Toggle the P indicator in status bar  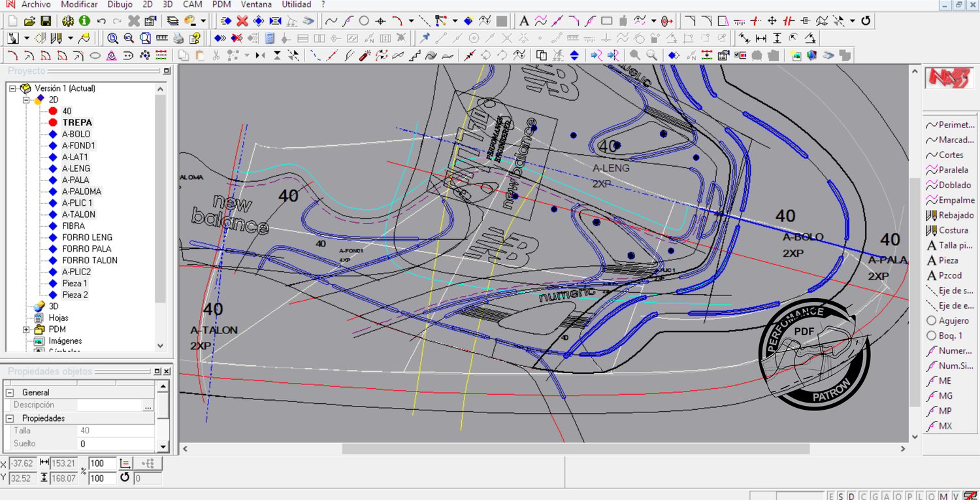point(909,496)
